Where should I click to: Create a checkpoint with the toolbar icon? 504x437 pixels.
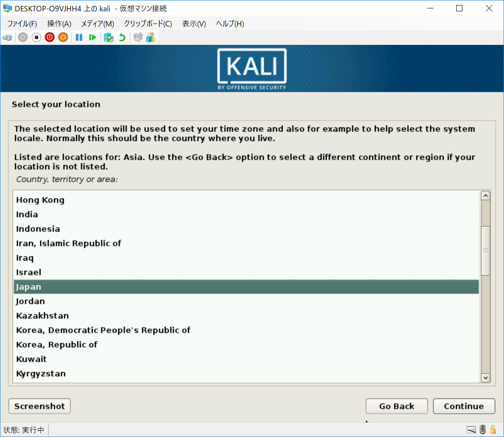[x=109, y=38]
